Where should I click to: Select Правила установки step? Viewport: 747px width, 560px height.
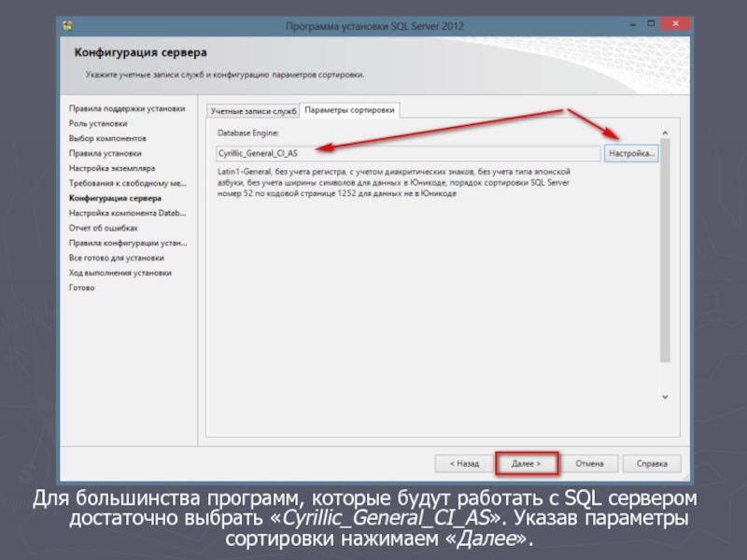(105, 153)
